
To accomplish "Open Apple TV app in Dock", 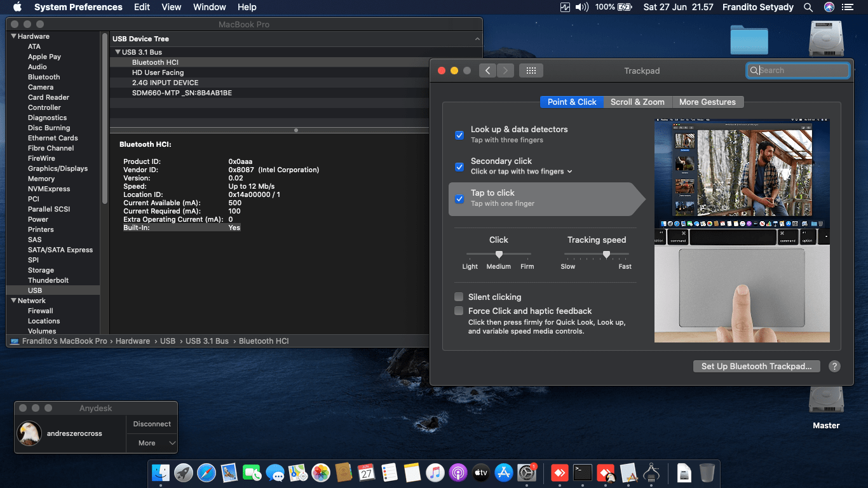I will 481,473.
